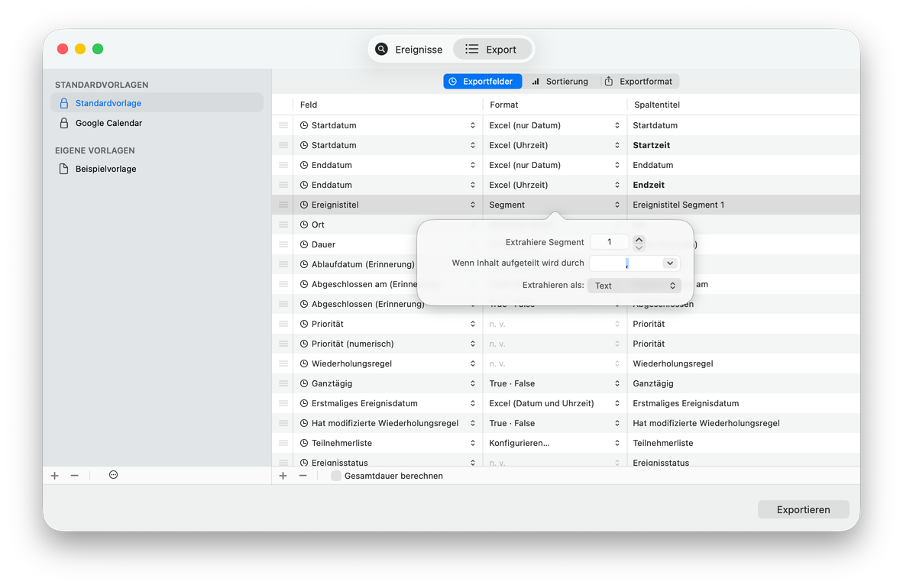
Task: Remove the selected template in sidebar
Action: [74, 476]
